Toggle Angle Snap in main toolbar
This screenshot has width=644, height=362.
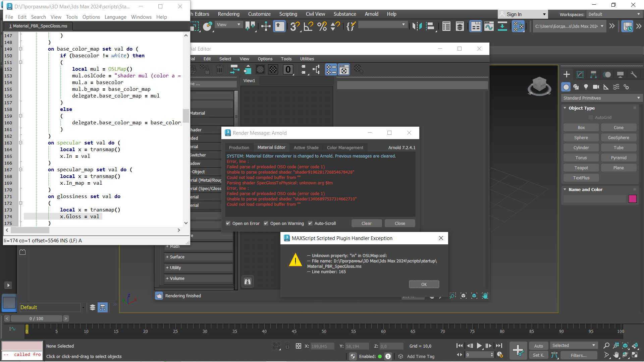pyautogui.click(x=308, y=26)
